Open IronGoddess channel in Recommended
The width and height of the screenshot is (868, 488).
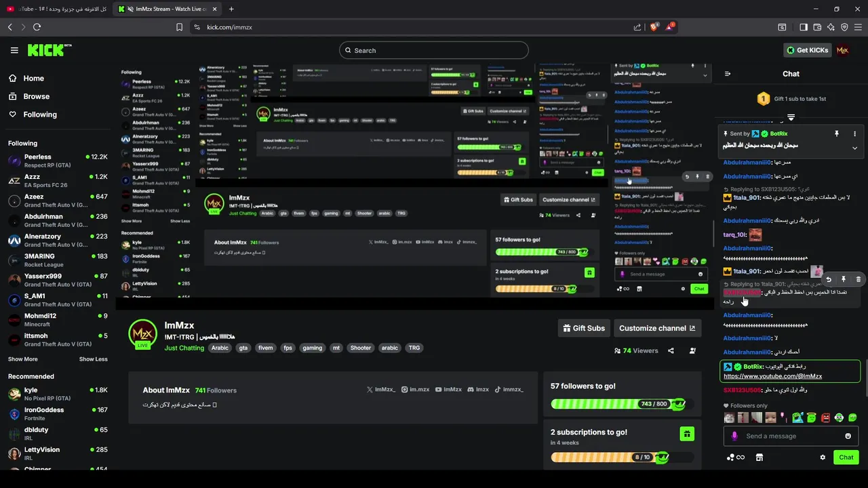coord(58,413)
